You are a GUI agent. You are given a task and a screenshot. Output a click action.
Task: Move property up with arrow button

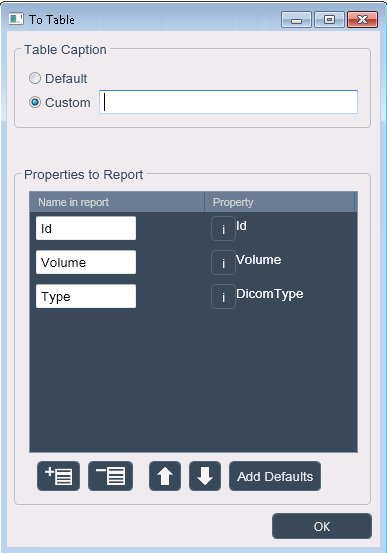click(165, 476)
